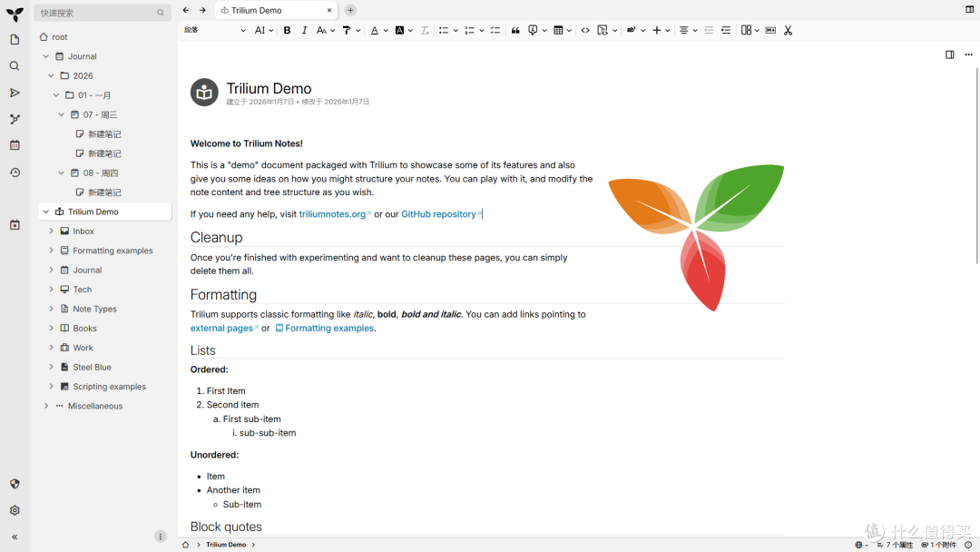980x552 pixels.
Task: Collapse the 07 - 周三 tree node
Action: pyautogui.click(x=62, y=114)
